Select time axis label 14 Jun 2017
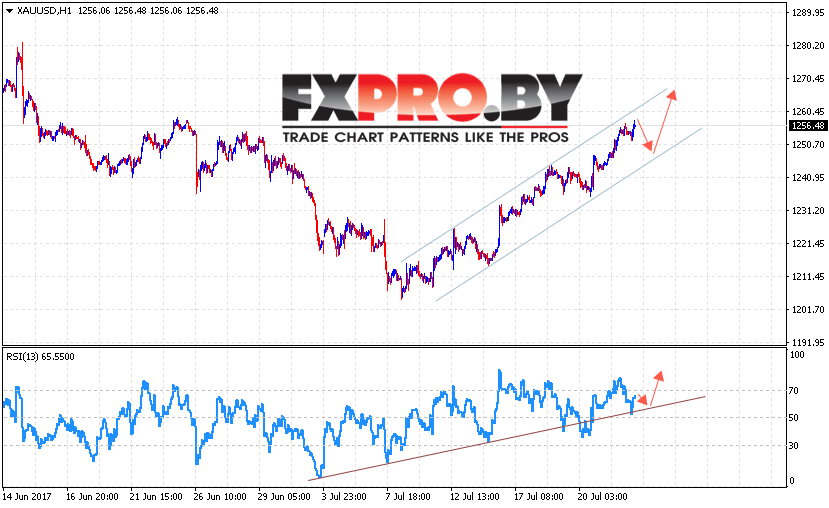The image size is (829, 508). 27,497
